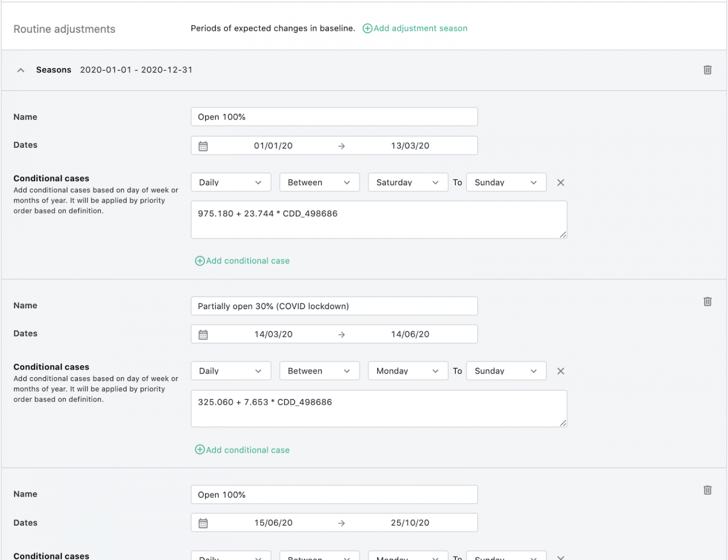Click formula box with 975.180 + 23.744
Viewport: 728px width, 560px height.
pos(379,220)
